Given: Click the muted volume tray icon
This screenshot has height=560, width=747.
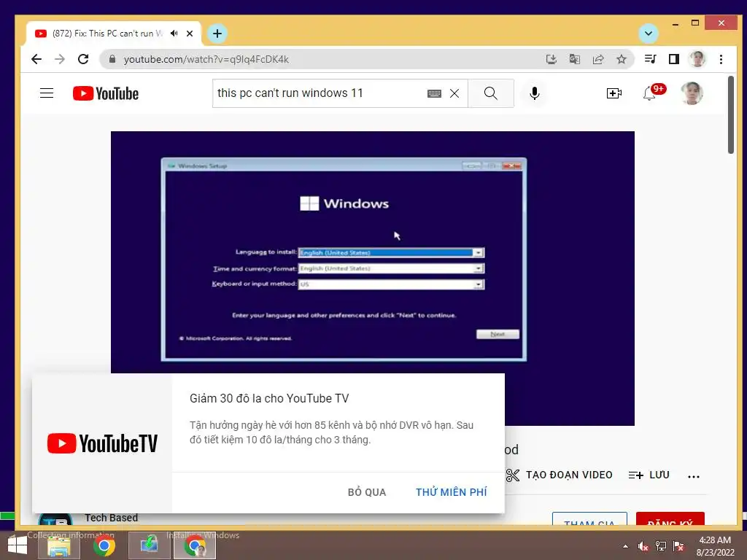Looking at the screenshot, I should pyautogui.click(x=643, y=546).
